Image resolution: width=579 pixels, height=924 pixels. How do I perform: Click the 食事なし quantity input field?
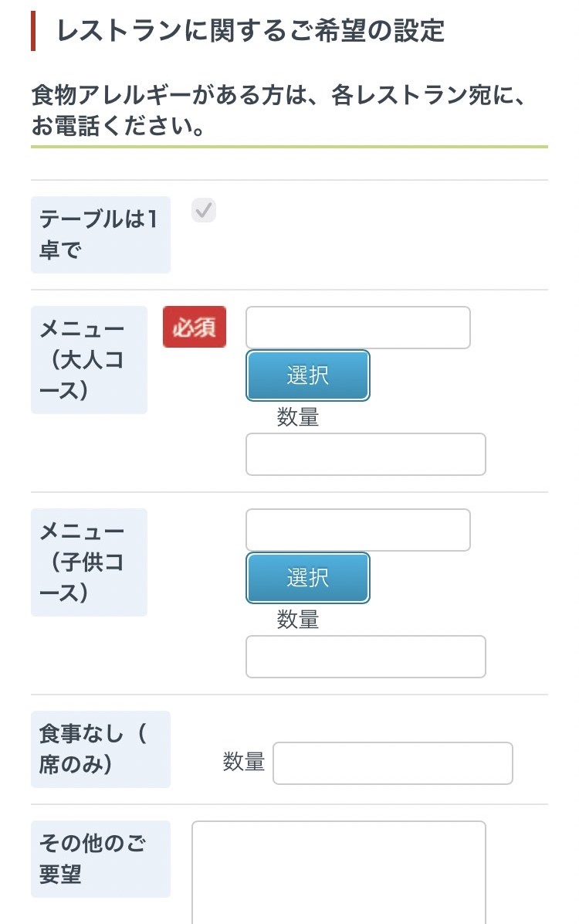tap(392, 763)
